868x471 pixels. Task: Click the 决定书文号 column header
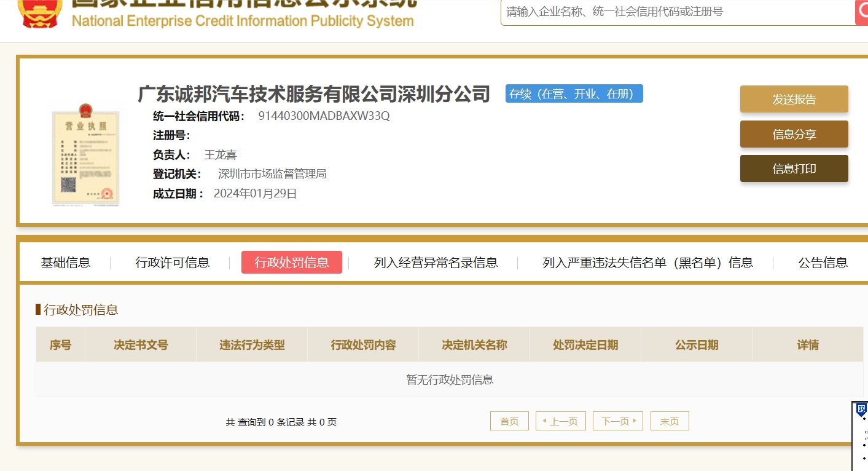[141, 345]
